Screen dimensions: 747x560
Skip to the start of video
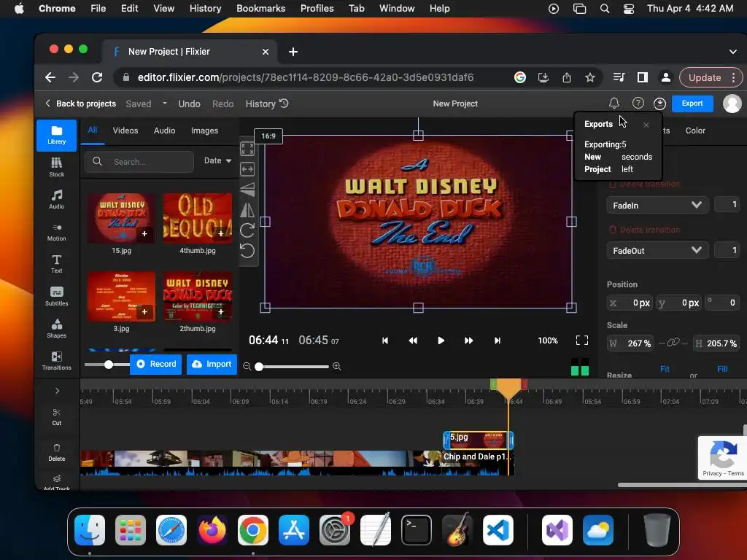tap(385, 341)
